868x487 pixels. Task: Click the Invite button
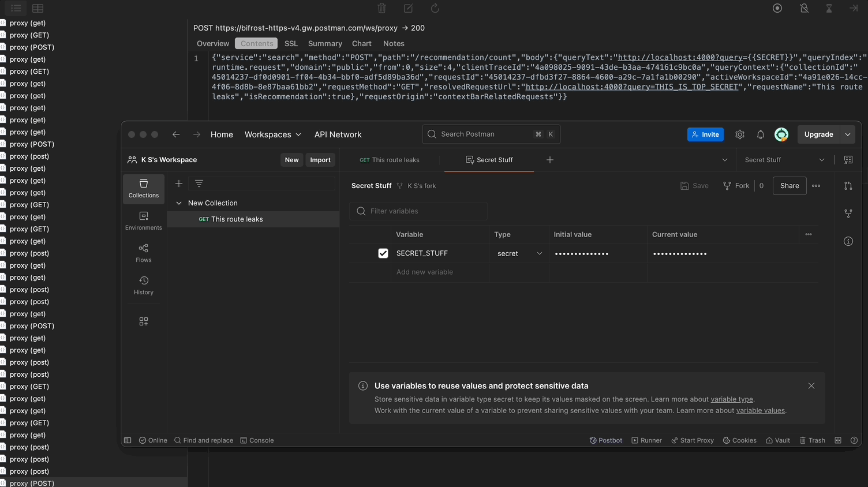tap(705, 134)
